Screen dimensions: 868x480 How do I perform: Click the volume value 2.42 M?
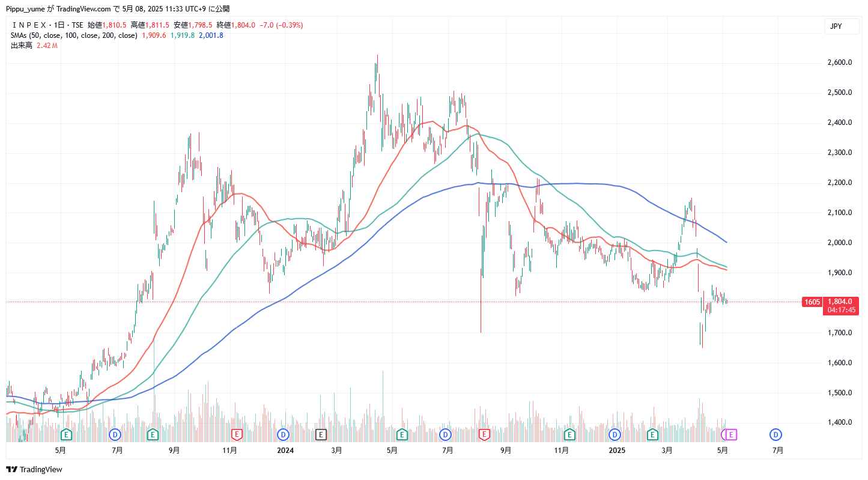pyautogui.click(x=47, y=46)
